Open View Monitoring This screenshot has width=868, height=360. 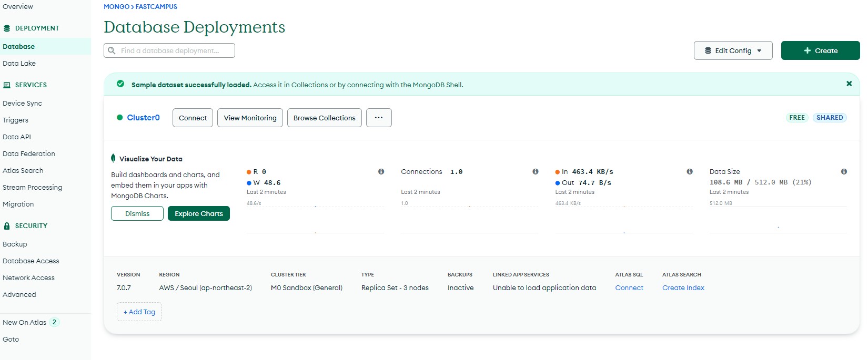click(250, 118)
